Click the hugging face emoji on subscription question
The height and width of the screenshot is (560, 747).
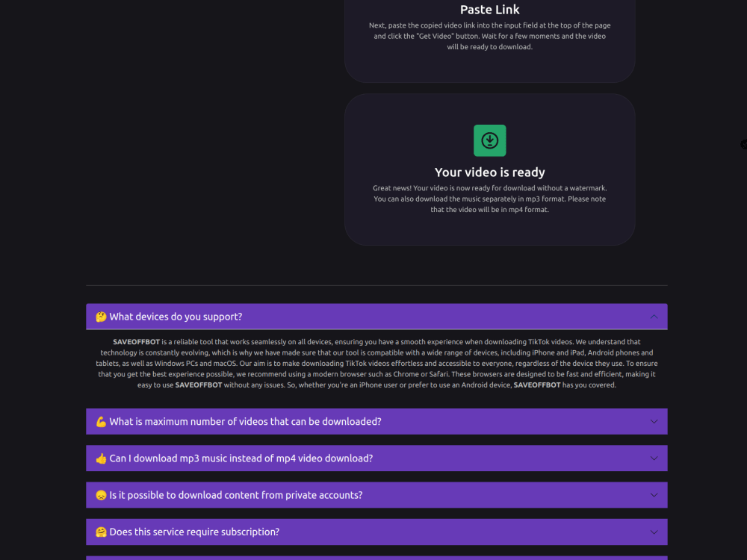tap(100, 532)
